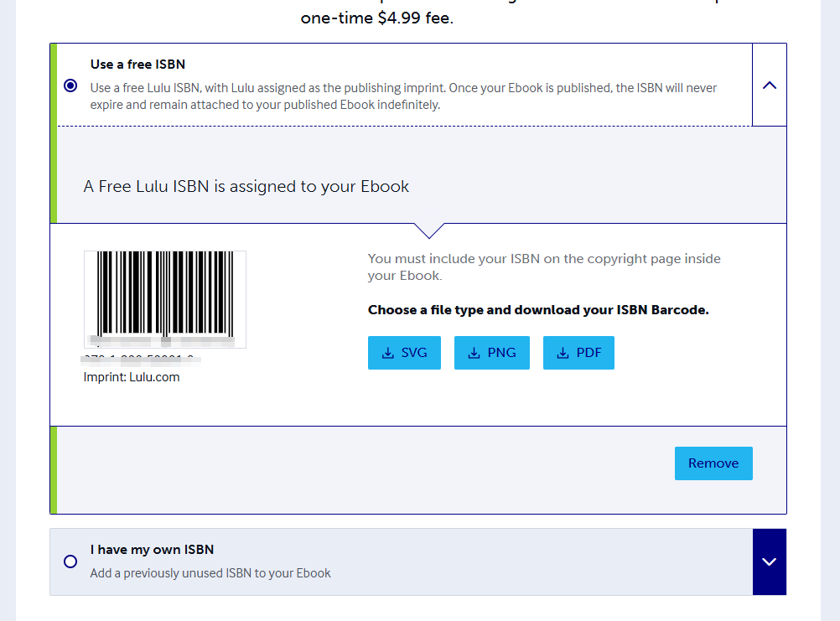Click the free Lulu ISBN description paragraph
This screenshot has width=840, height=621.
point(403,96)
